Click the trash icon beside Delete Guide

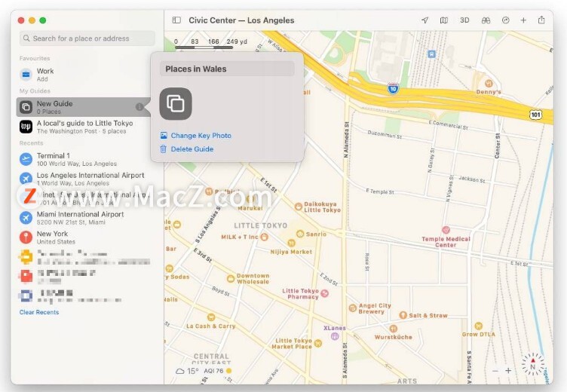[164, 149]
